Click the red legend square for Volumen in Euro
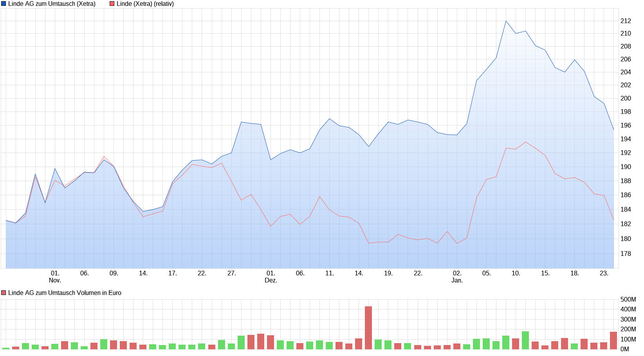This screenshot has width=644, height=356. point(3,292)
